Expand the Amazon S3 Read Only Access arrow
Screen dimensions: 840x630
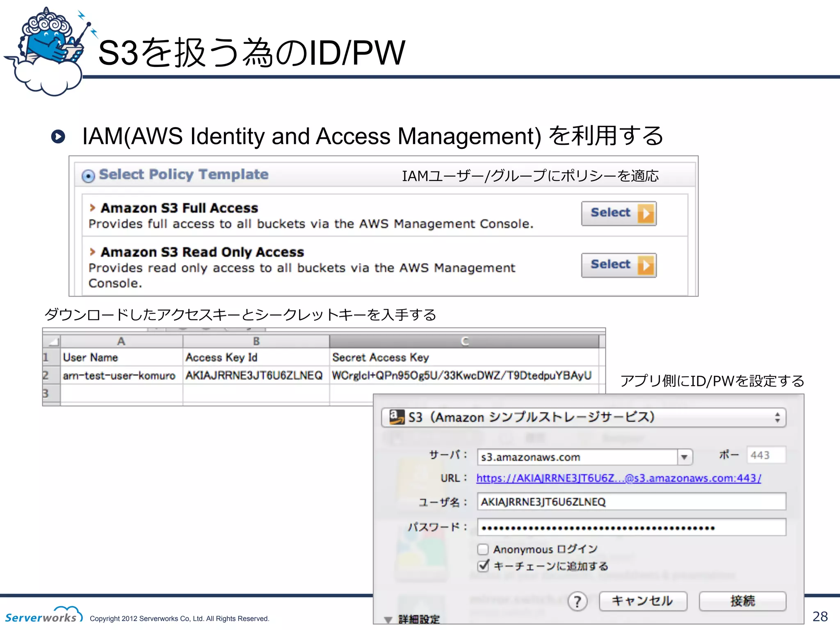(x=93, y=252)
